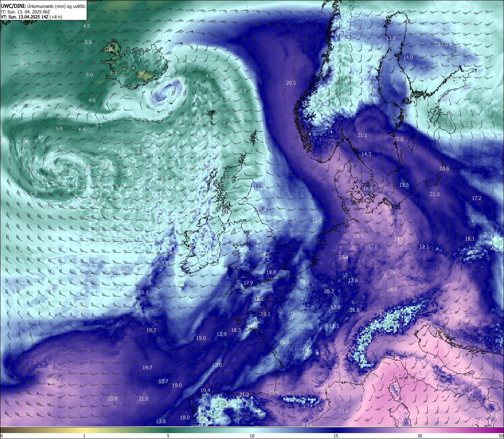Click the map value "16.1"
Viewport: 504px width, 439px height.
(x=144, y=292)
